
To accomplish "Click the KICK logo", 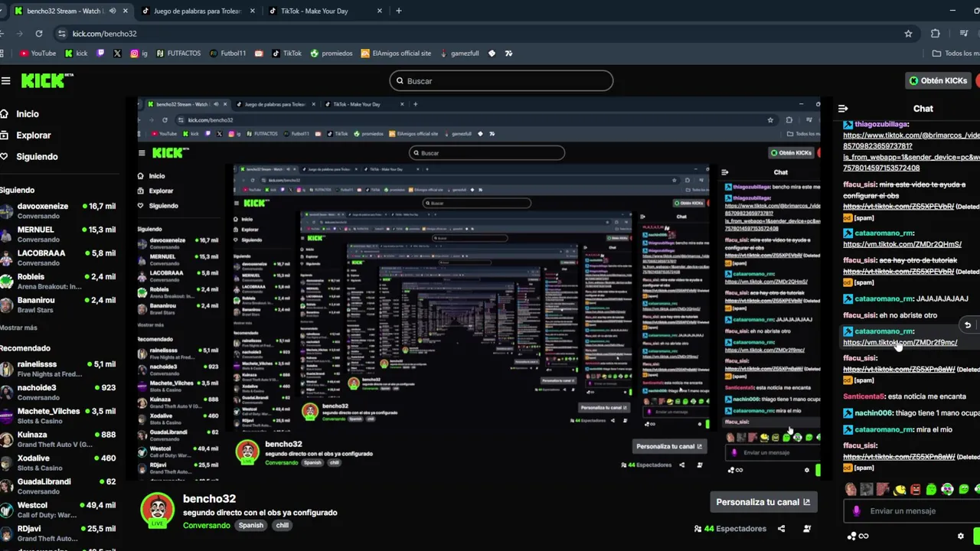I will (x=47, y=80).
